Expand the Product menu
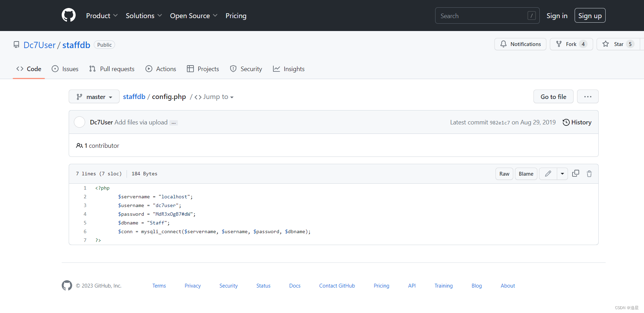This screenshot has width=644, height=313. click(102, 16)
